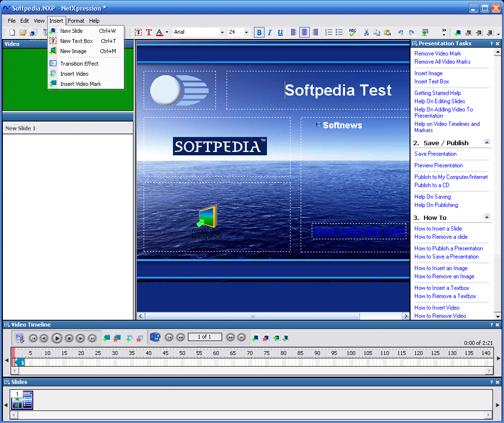504x423 pixels.
Task: Click Publish to a CD link
Action: (x=432, y=185)
